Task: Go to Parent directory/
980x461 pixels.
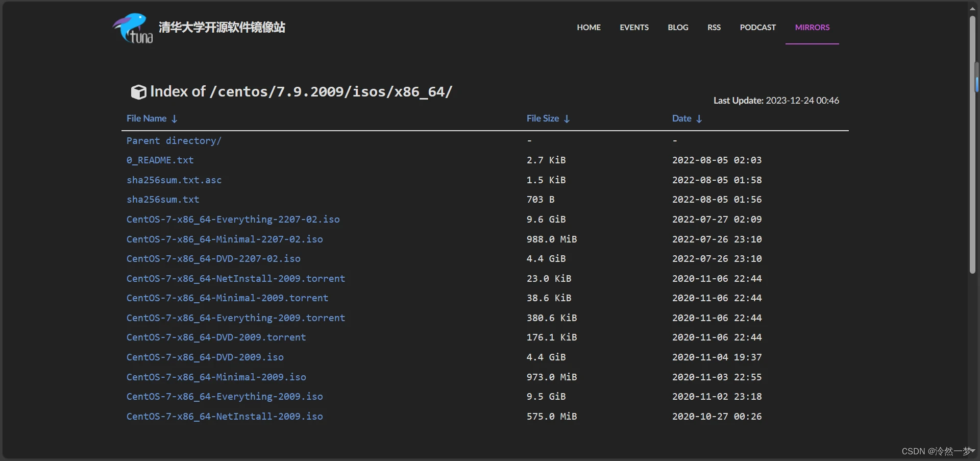Action: pyautogui.click(x=174, y=141)
